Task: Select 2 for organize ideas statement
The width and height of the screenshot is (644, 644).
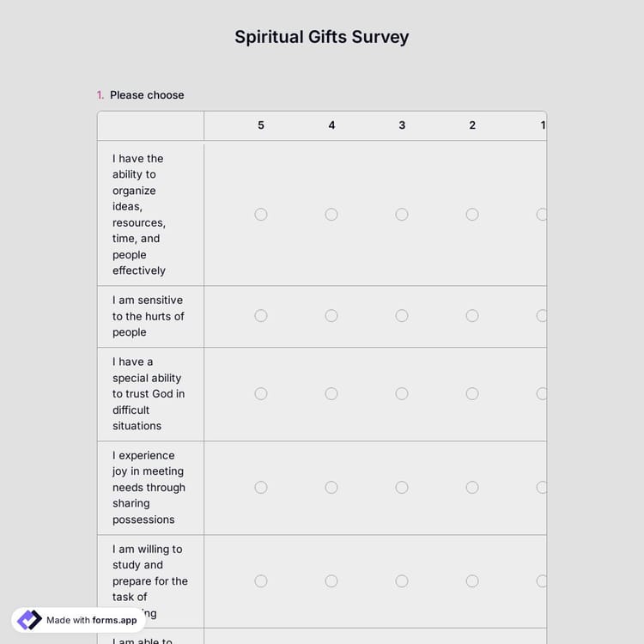Action: 472,215
